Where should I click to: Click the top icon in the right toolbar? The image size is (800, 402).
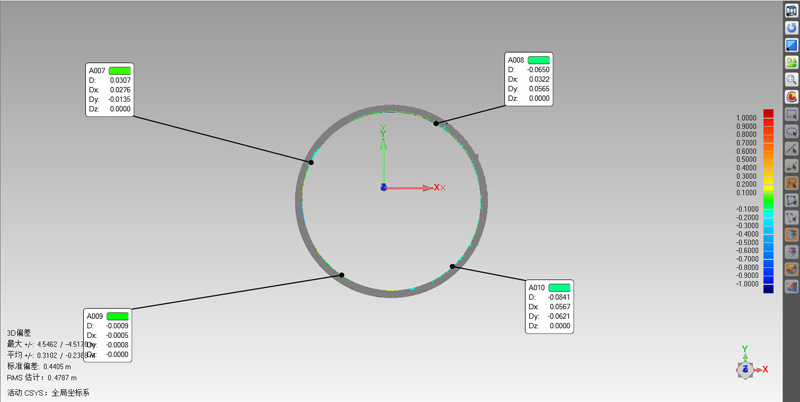[791, 10]
